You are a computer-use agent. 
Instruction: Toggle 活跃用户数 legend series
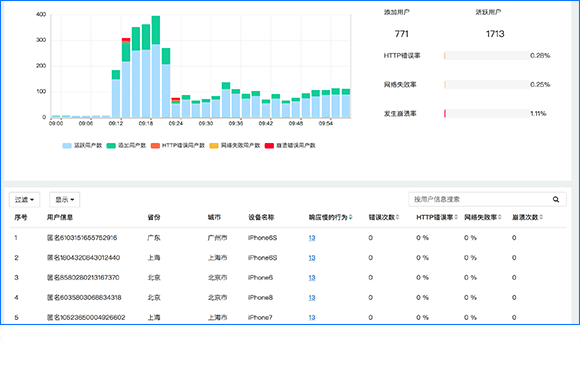tap(82, 145)
